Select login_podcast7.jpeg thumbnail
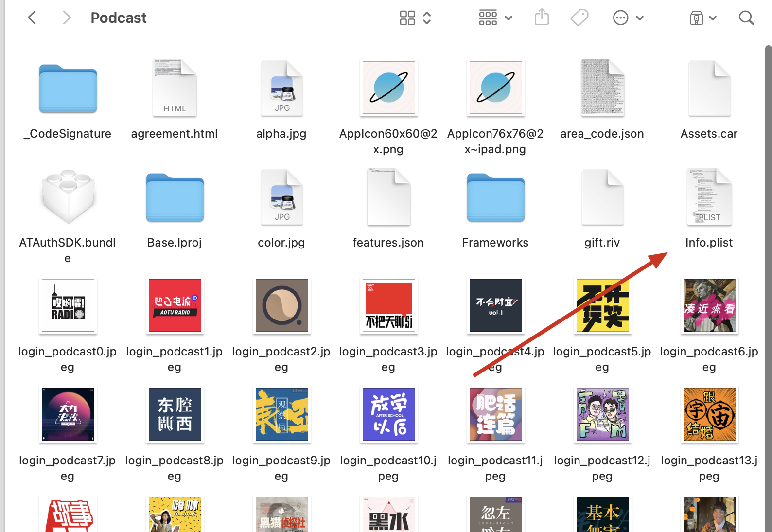The height and width of the screenshot is (532, 772). click(x=68, y=414)
